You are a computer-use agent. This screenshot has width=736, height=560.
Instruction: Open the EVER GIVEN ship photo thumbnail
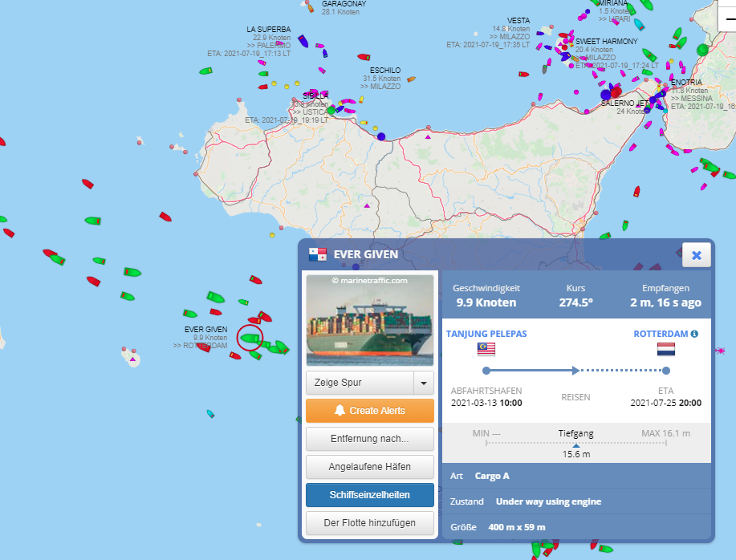coord(370,320)
